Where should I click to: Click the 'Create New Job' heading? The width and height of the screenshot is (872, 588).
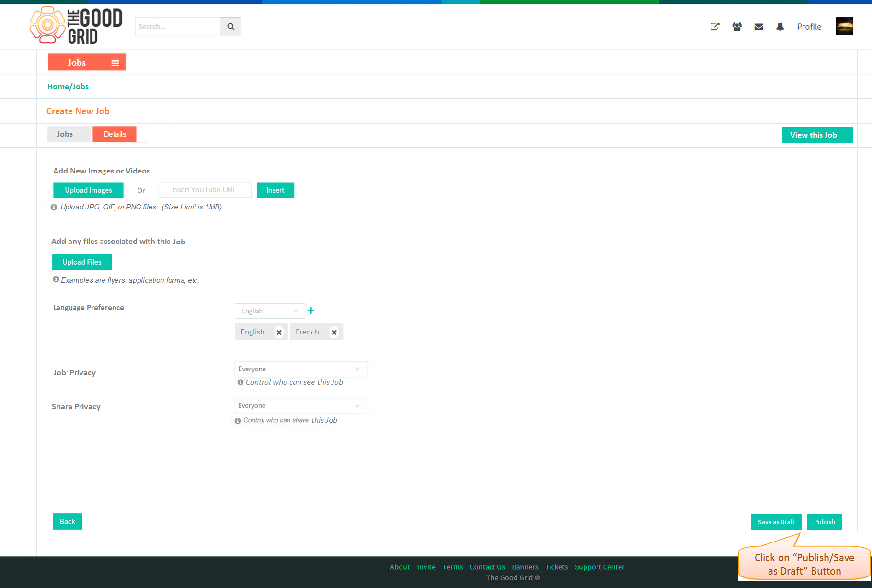78,111
